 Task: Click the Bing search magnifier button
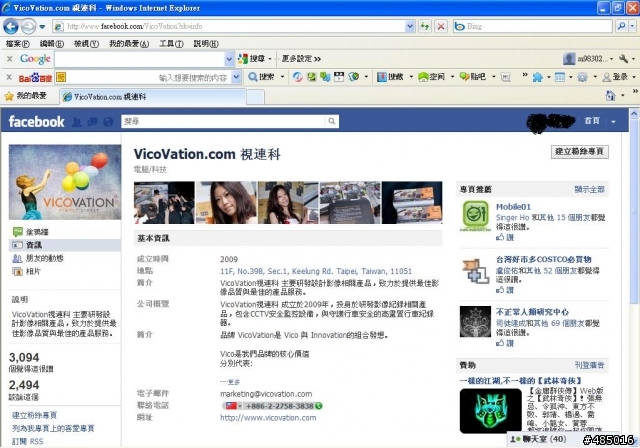point(621,27)
